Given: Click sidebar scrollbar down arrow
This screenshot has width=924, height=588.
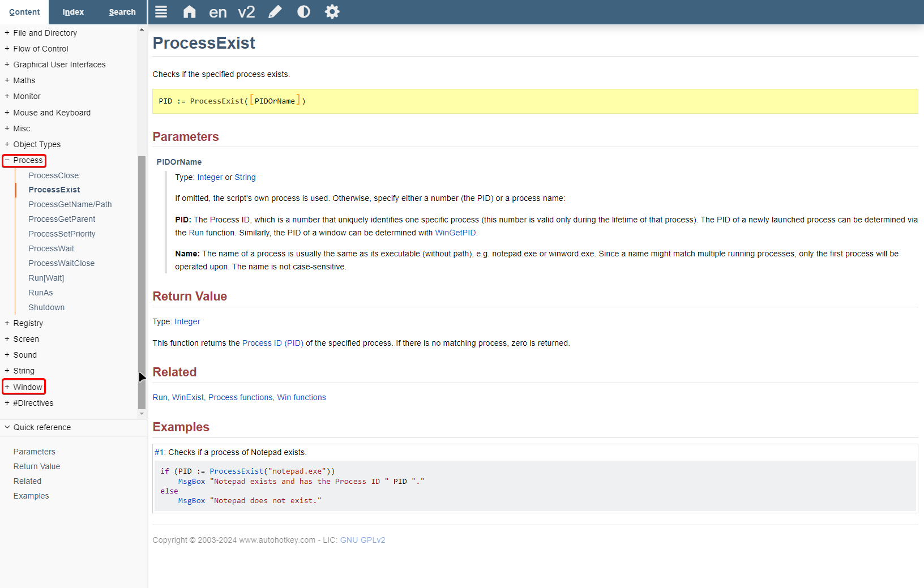Looking at the screenshot, I should (142, 414).
